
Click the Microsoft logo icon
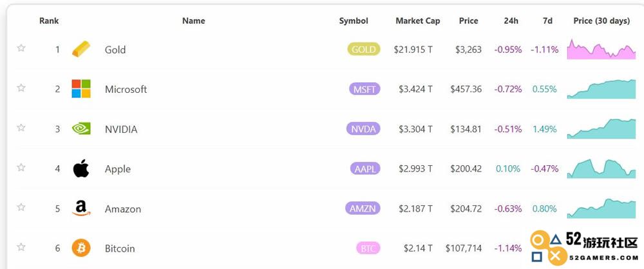81,89
